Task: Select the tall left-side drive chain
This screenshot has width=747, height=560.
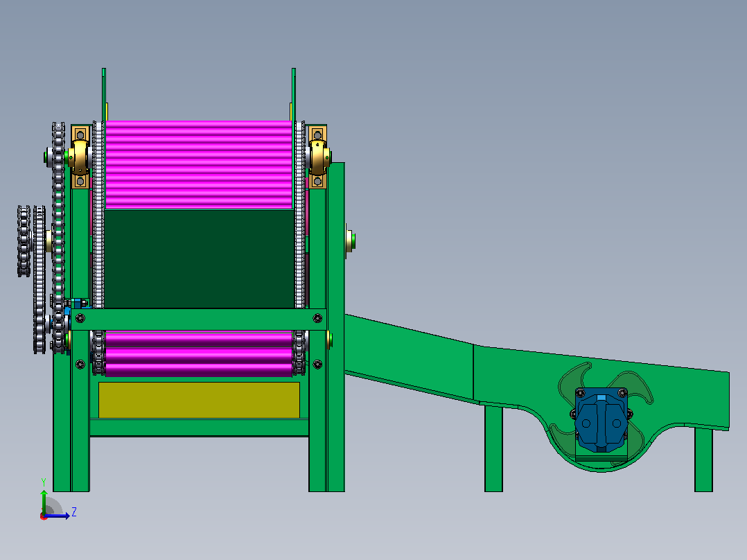Action: click(x=59, y=237)
